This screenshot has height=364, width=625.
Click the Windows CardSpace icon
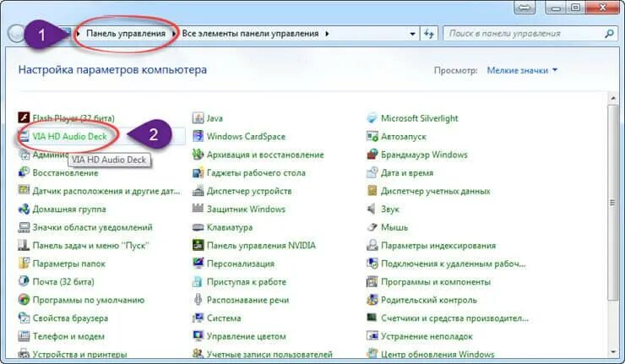pyautogui.click(x=198, y=136)
